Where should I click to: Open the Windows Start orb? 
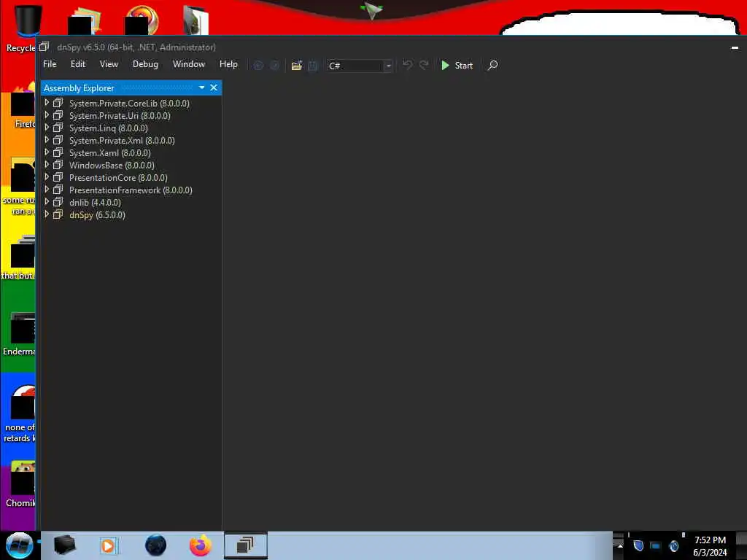pyautogui.click(x=19, y=545)
